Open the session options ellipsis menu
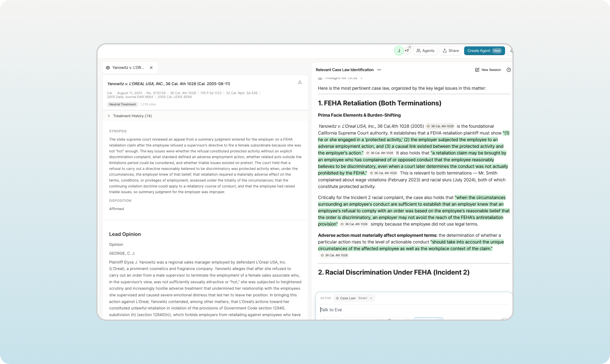This screenshot has height=364, width=610. [x=379, y=70]
